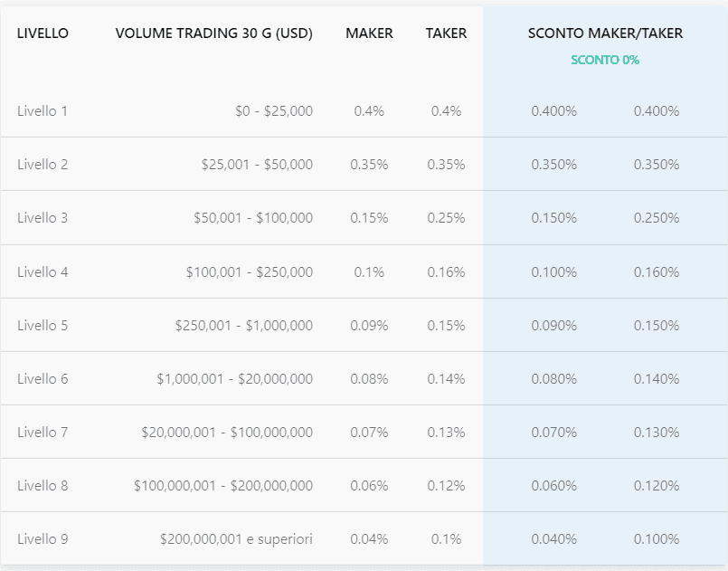This screenshot has width=728, height=571.
Task: Click the $200,000,001 e superiori volume cell
Action: click(x=236, y=539)
